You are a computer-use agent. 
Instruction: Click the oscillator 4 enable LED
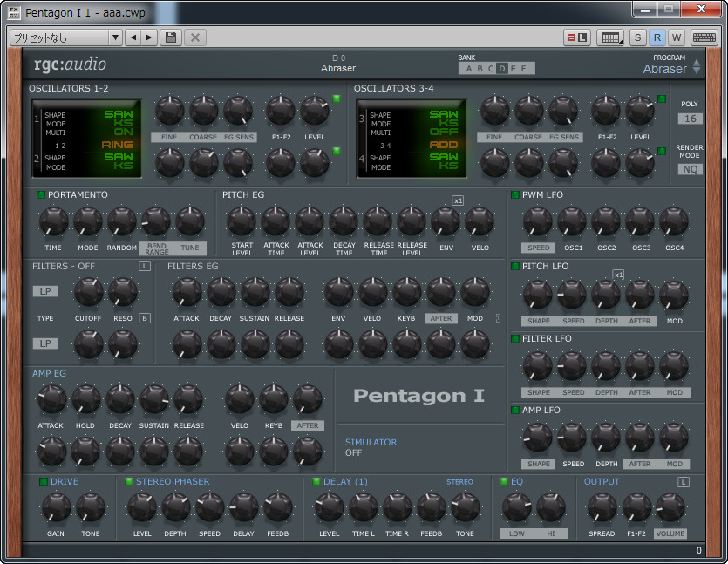tap(662, 151)
